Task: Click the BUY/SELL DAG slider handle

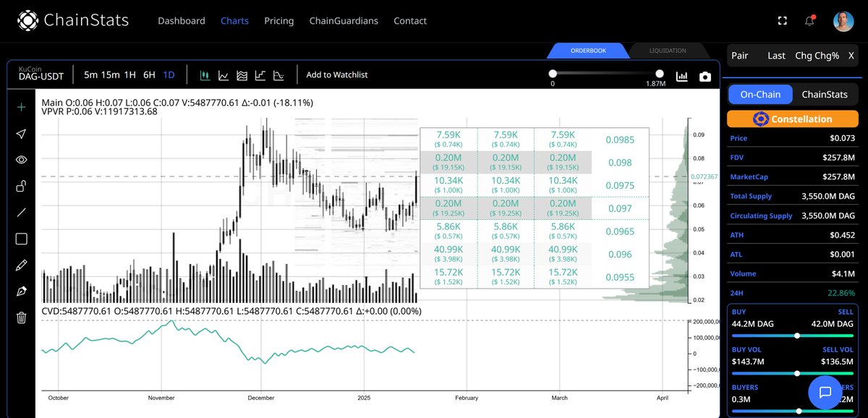Action: (x=797, y=336)
